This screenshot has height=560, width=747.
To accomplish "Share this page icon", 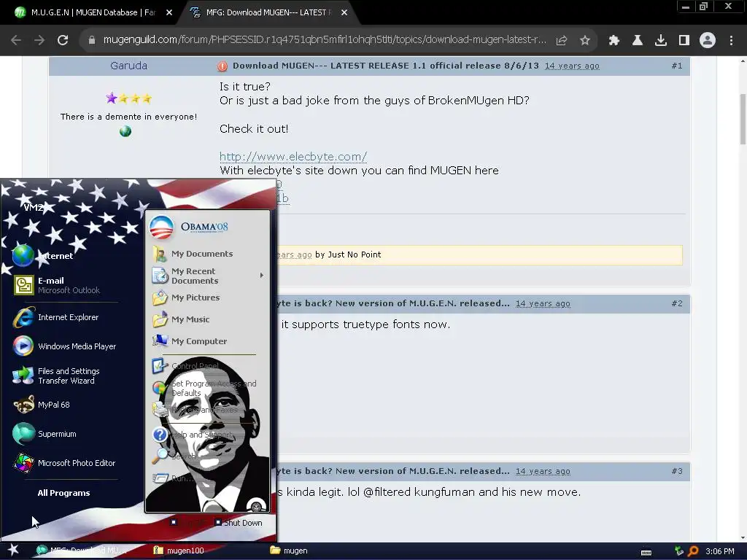I will pos(562,41).
